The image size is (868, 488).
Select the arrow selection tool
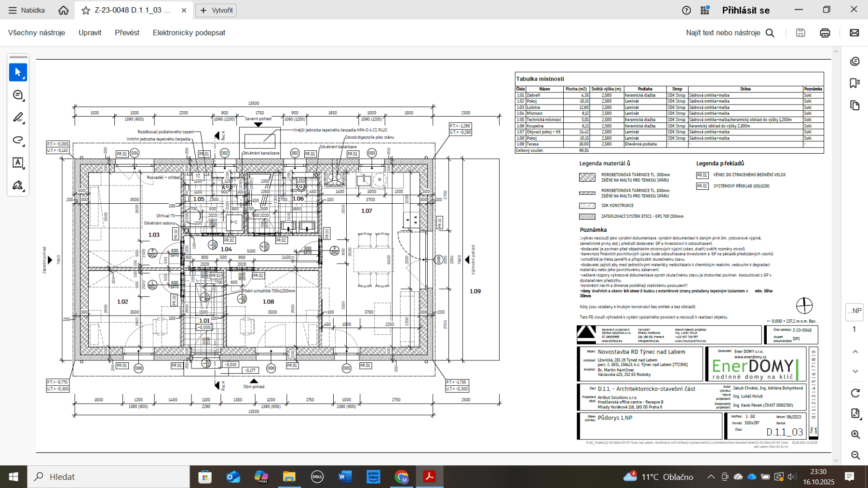[18, 72]
